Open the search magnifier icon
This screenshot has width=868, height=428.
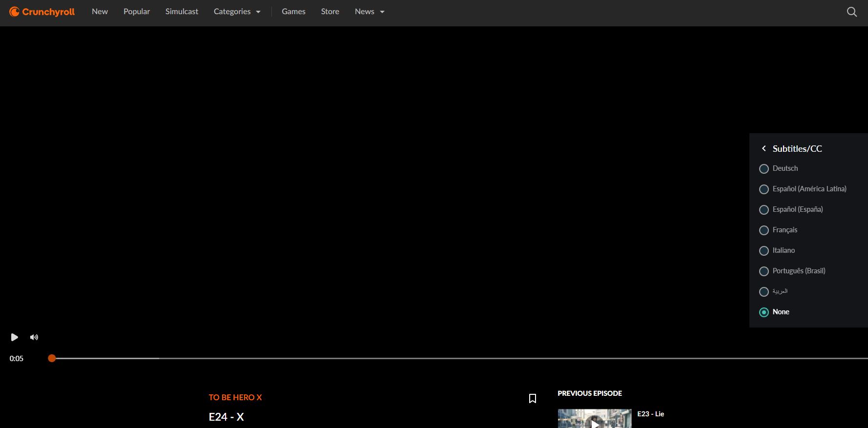(852, 12)
